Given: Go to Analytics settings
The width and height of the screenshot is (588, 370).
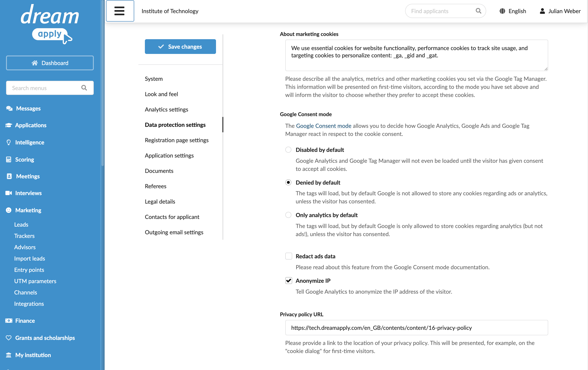Looking at the screenshot, I should (166, 109).
